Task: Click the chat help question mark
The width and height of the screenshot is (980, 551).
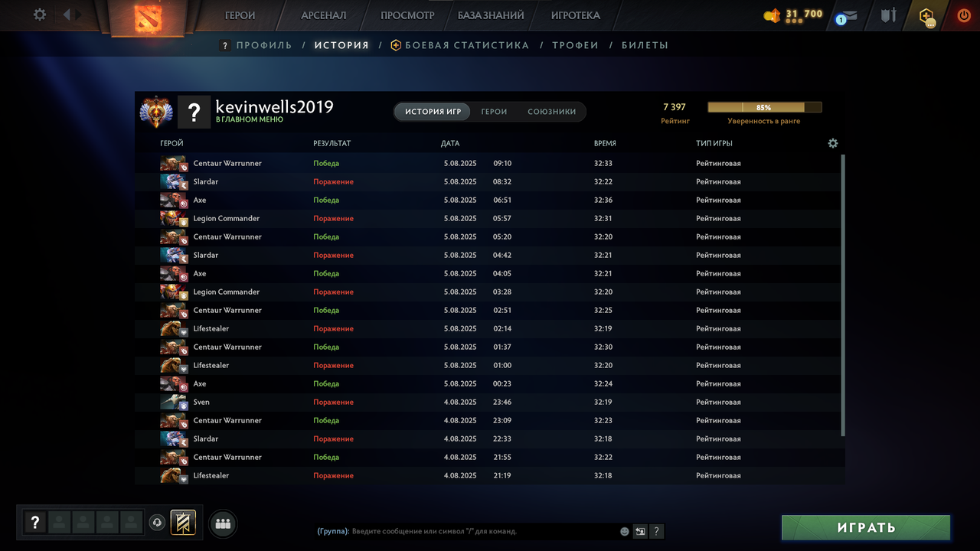Action: (656, 531)
